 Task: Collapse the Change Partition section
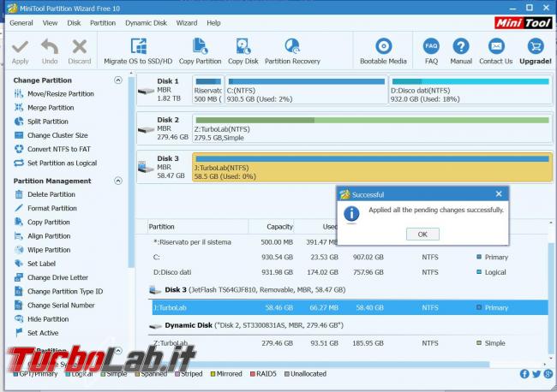[x=118, y=80]
